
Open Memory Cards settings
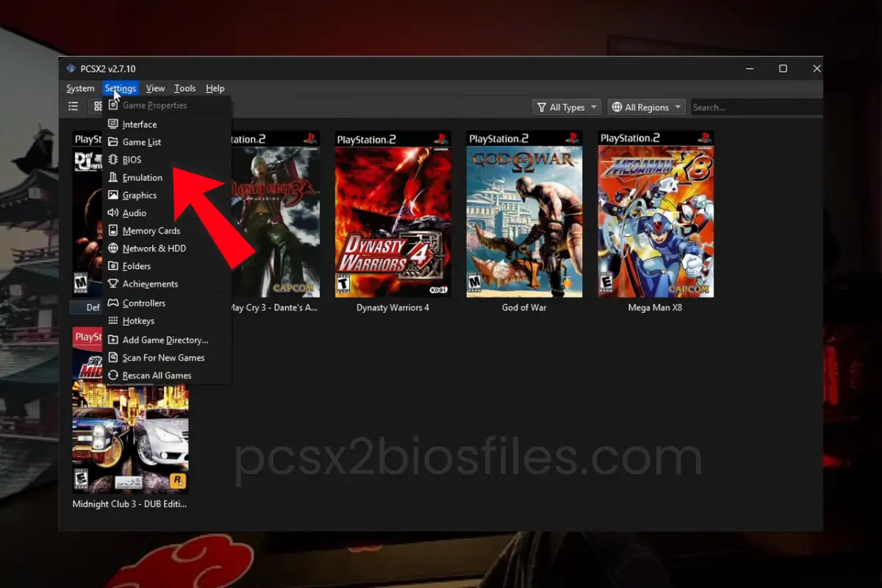click(167, 231)
